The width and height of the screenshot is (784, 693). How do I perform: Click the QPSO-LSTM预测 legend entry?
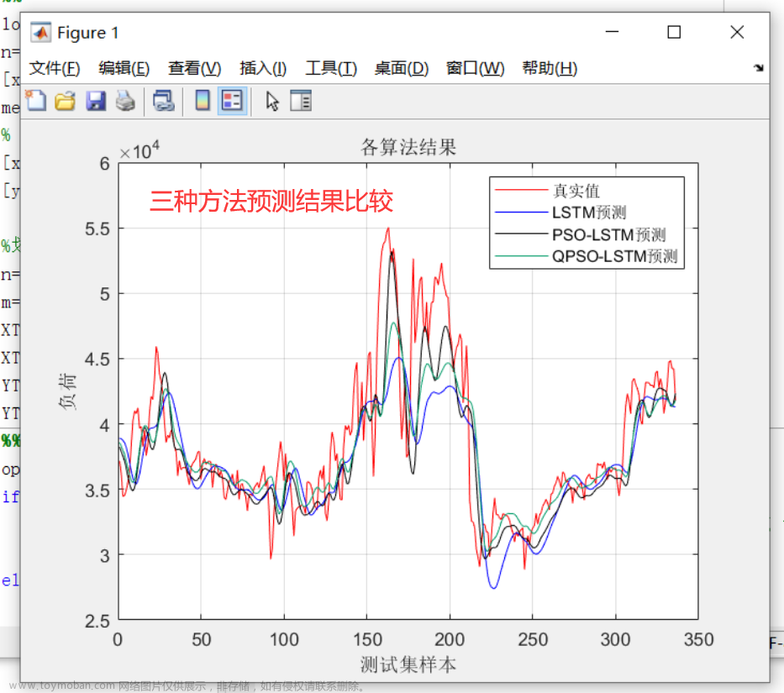614,256
